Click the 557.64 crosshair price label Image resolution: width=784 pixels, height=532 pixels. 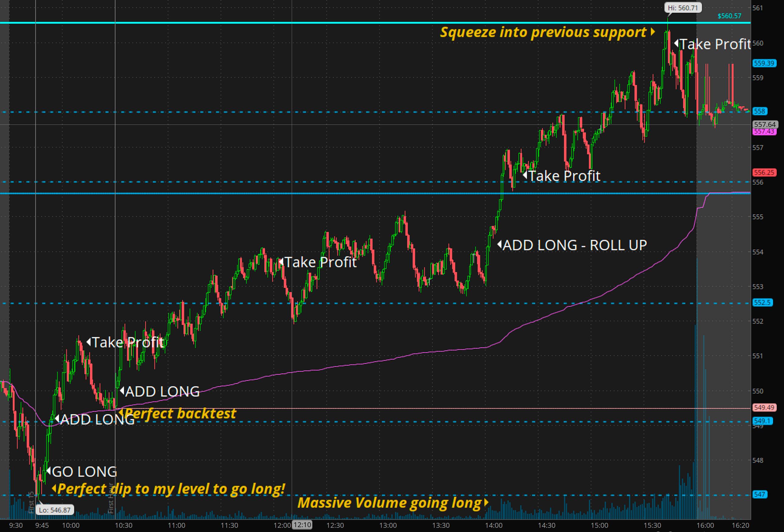coord(765,124)
